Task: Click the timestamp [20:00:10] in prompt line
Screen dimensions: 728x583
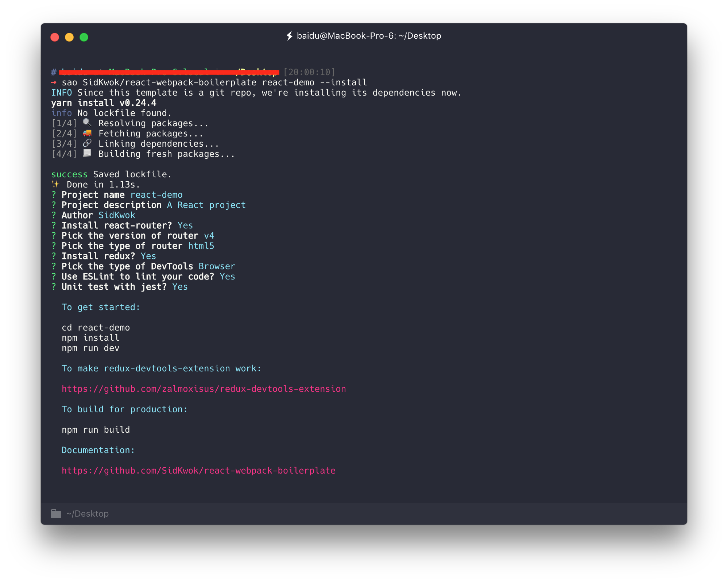Action: [309, 72]
